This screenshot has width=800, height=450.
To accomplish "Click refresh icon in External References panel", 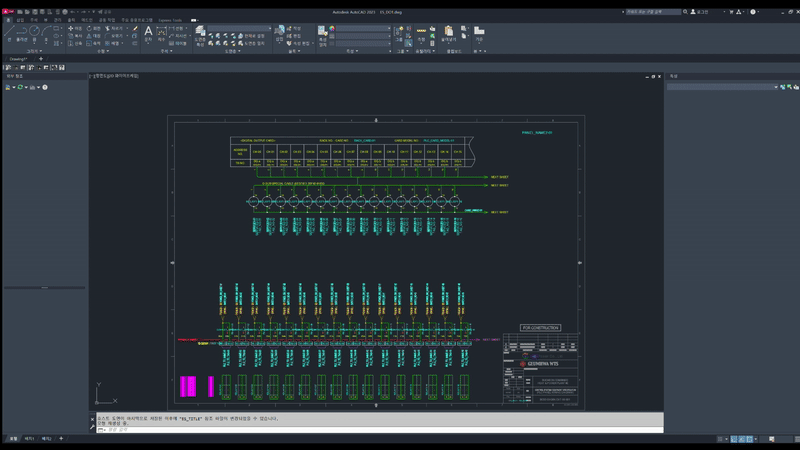I will coord(20,87).
